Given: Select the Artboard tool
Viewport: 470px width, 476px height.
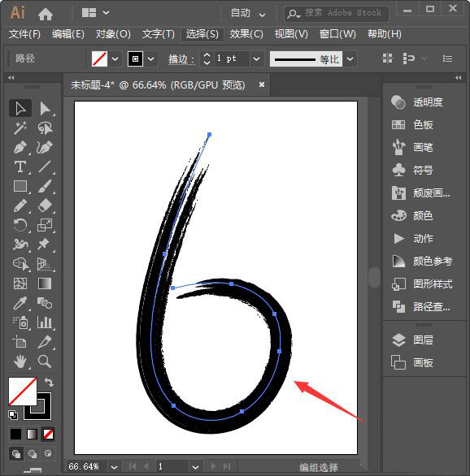Looking at the screenshot, I should point(20,342).
